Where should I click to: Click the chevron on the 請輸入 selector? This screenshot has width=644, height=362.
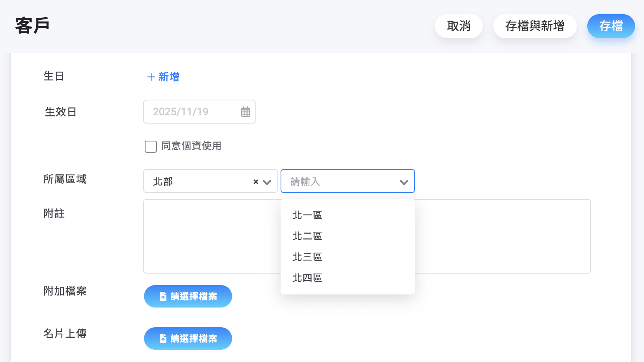point(404,182)
